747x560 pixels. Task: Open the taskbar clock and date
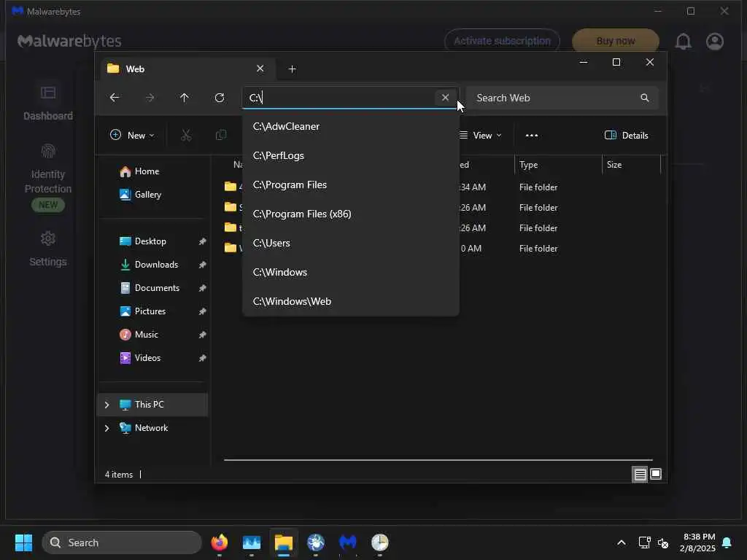pos(697,542)
